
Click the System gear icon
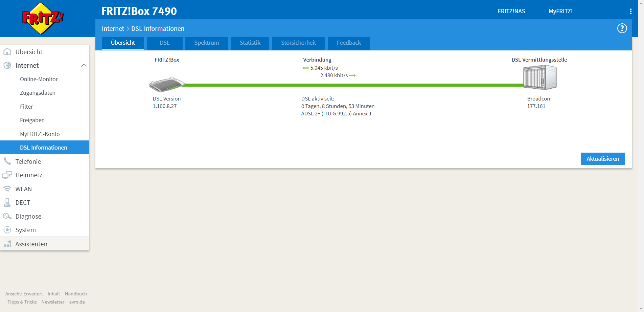click(x=7, y=230)
